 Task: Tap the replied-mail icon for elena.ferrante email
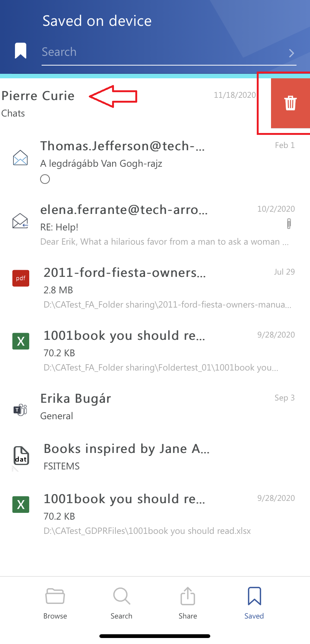pos(20,221)
